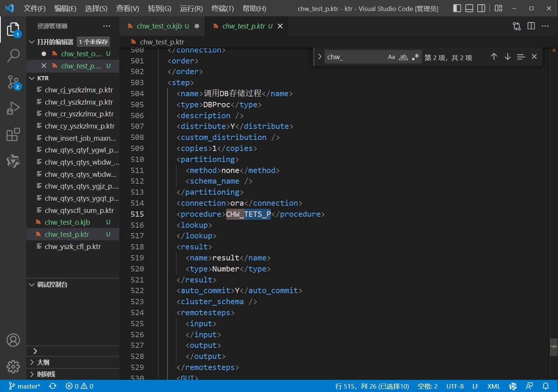
Task: Open the Search view icon
Action: coord(13,56)
